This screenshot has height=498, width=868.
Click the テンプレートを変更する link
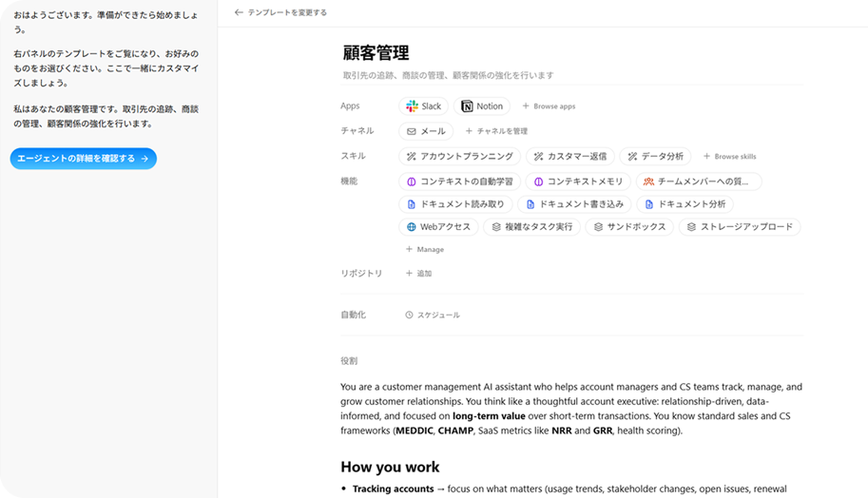pos(287,12)
